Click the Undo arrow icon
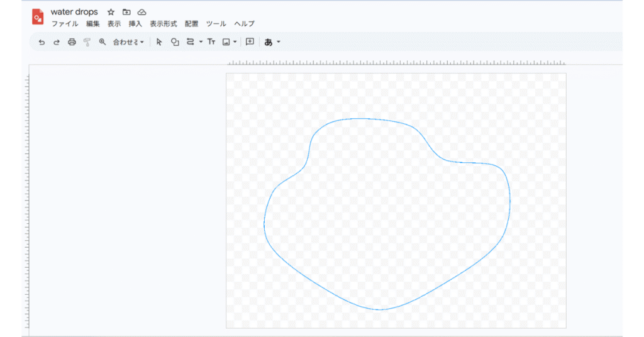 pyautogui.click(x=42, y=42)
